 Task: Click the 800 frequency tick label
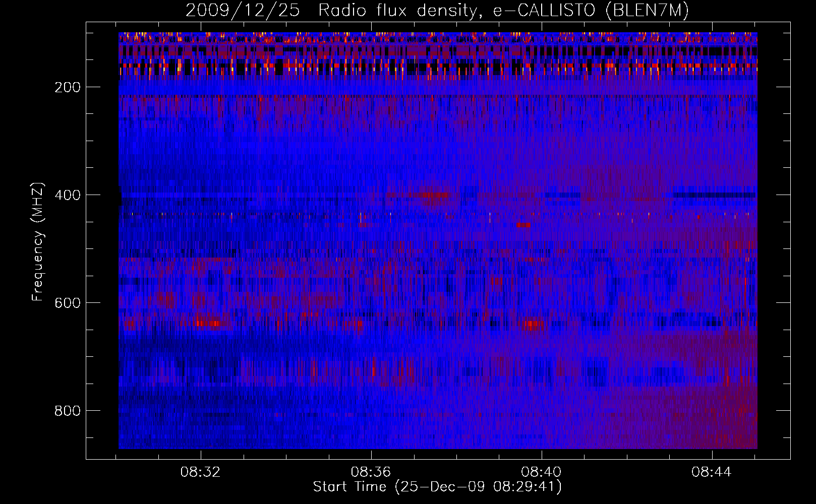[68, 411]
